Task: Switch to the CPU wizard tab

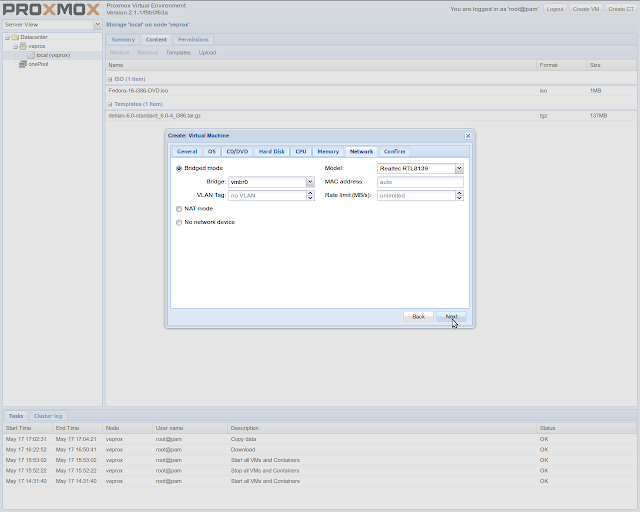Action: tap(301, 151)
